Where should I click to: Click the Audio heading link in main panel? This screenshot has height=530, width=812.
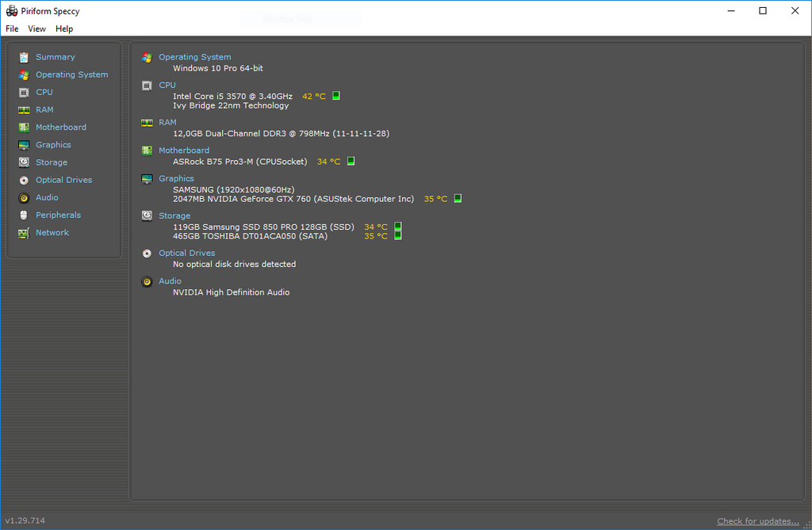click(x=170, y=280)
